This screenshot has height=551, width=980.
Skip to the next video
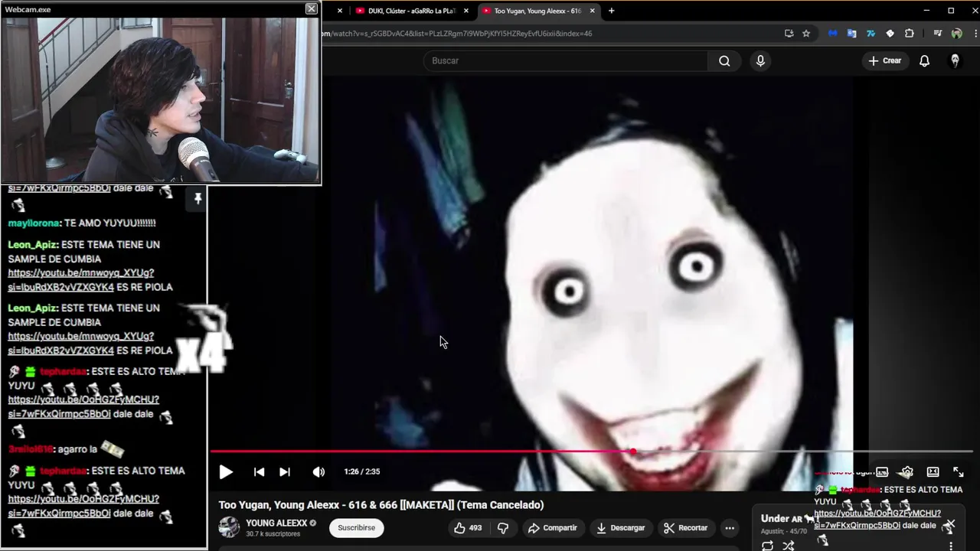285,472
